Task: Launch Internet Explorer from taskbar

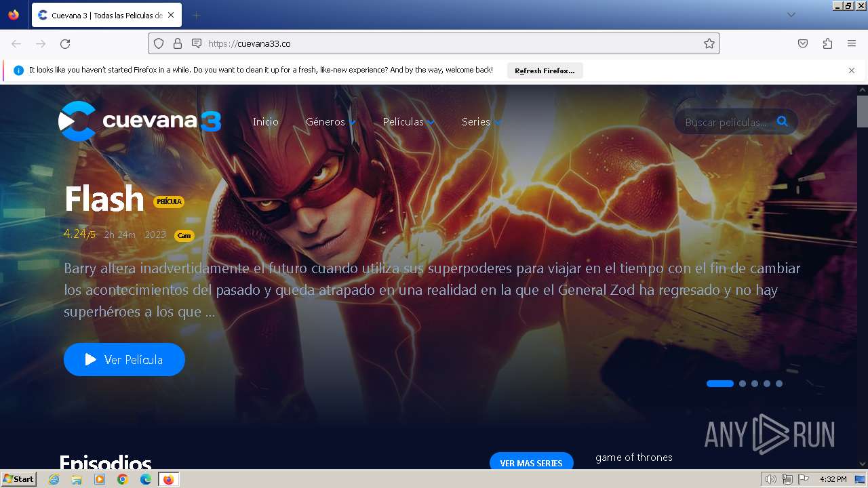Action: [54, 479]
